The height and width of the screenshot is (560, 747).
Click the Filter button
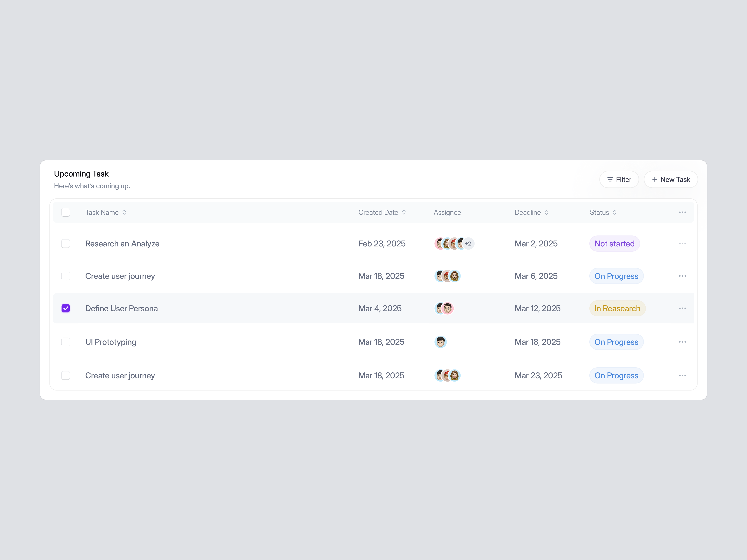[x=619, y=179]
